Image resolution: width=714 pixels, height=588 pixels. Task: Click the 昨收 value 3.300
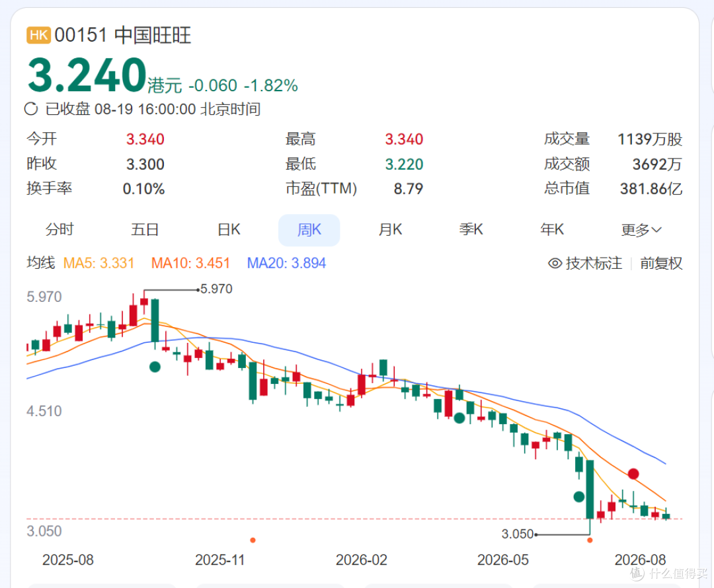tap(145, 165)
